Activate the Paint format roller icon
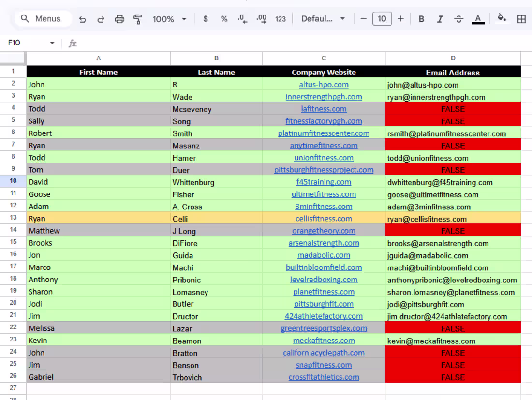Viewport: 532px width, 400px height. click(138, 19)
